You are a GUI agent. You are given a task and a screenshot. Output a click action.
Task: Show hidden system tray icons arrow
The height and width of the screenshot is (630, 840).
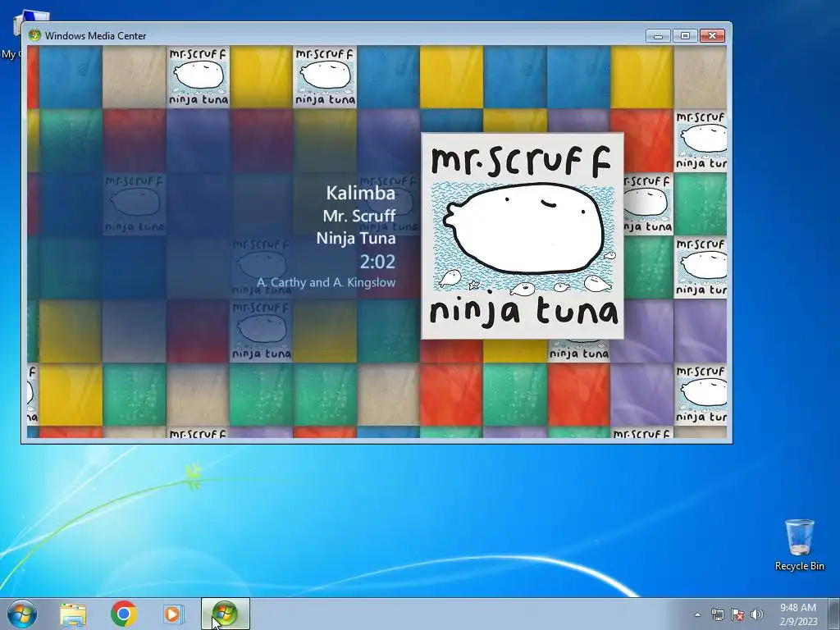(697, 614)
